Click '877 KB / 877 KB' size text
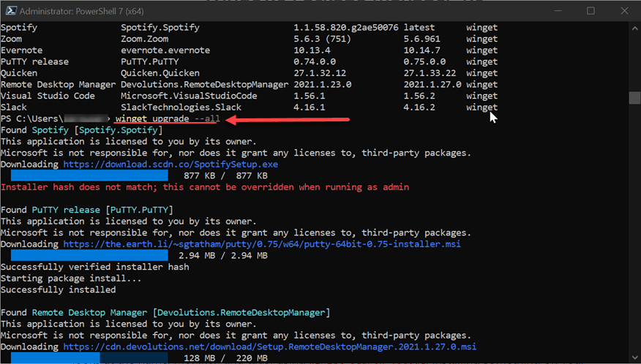This screenshot has height=364, width=641. [225, 175]
